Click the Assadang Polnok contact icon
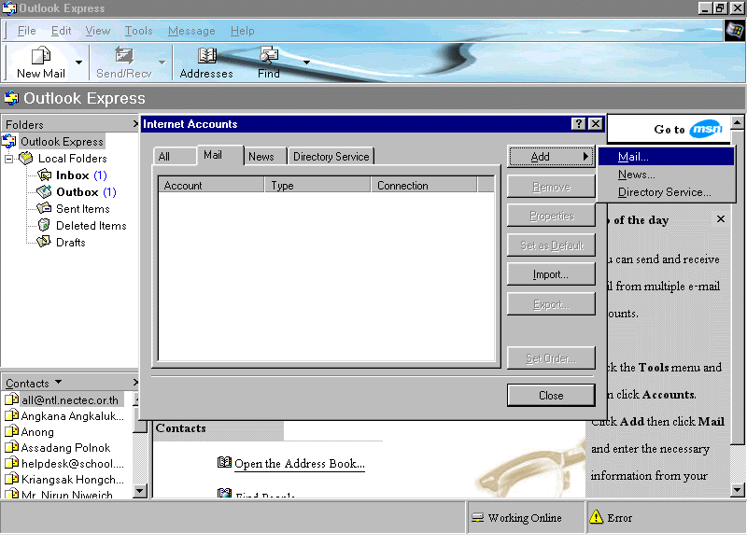The width and height of the screenshot is (747, 560). (11, 447)
